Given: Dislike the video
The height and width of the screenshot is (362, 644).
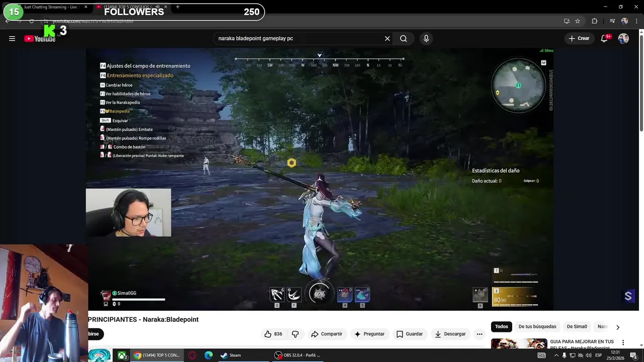Looking at the screenshot, I should pos(295,334).
